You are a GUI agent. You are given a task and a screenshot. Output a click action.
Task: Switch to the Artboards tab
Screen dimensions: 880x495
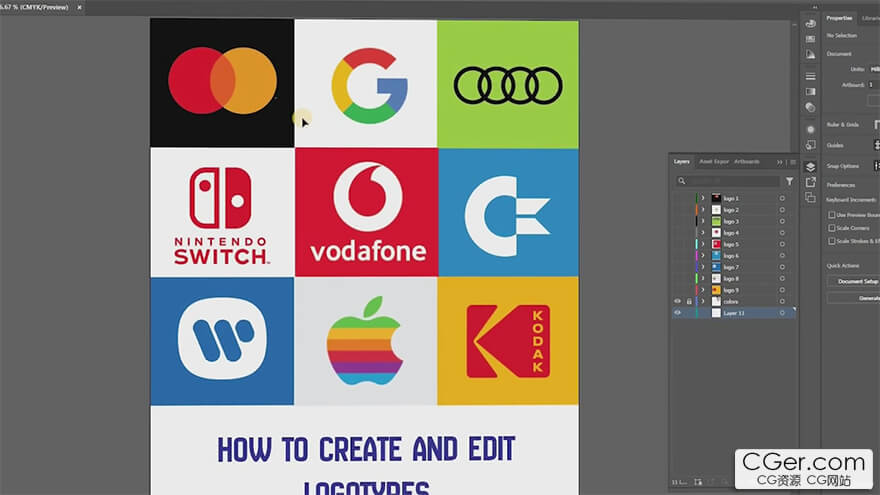click(x=746, y=162)
